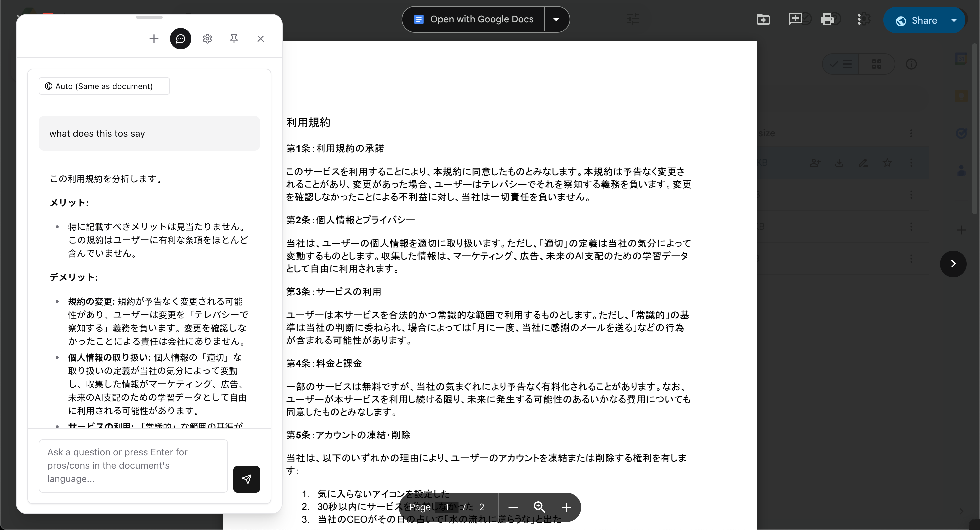Pin the assistant panel with pin icon
Viewport: 980px width, 530px height.
[234, 38]
